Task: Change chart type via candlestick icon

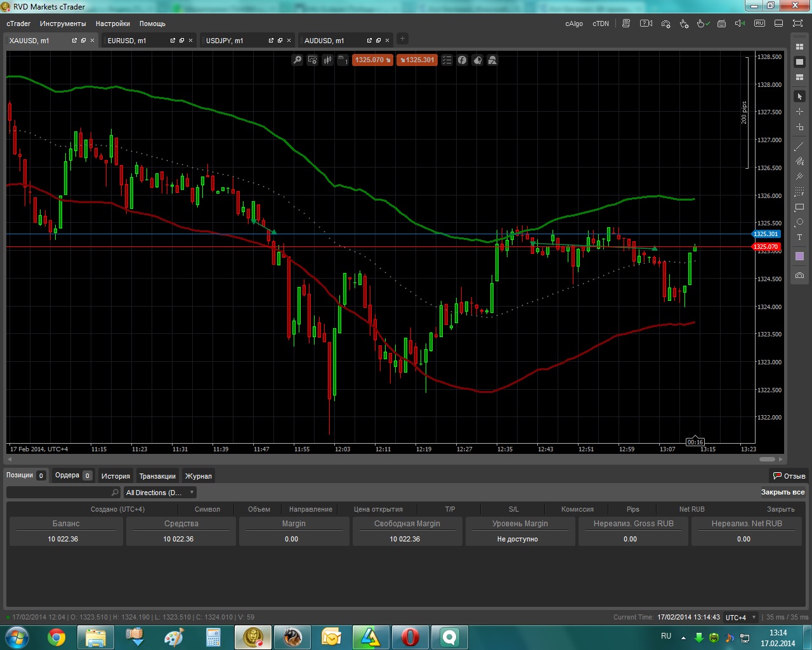Action: pyautogui.click(x=328, y=60)
